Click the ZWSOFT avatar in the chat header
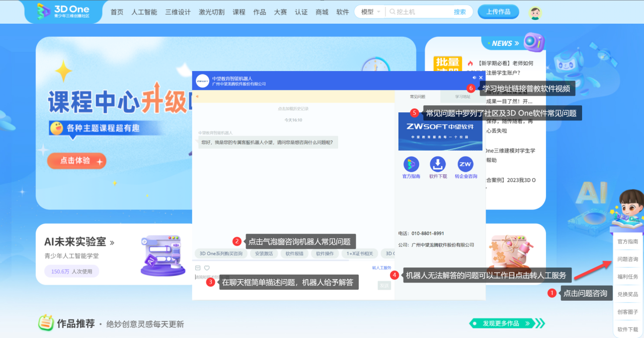This screenshot has width=644, height=338. coord(202,81)
